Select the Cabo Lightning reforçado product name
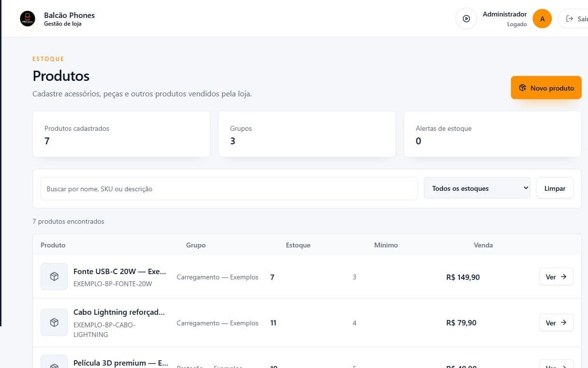Viewport: 588px width, 368px height. 119,312
